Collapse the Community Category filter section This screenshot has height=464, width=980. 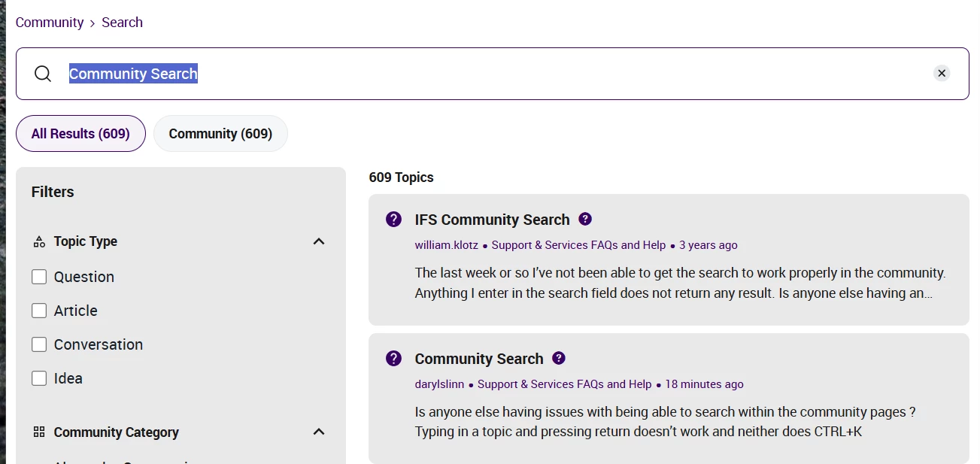[319, 432]
